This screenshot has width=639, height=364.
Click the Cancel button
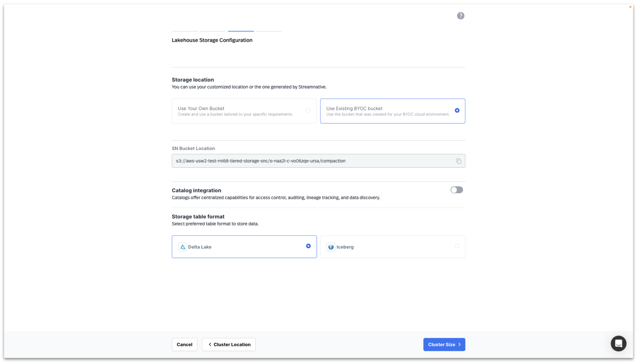tap(184, 344)
